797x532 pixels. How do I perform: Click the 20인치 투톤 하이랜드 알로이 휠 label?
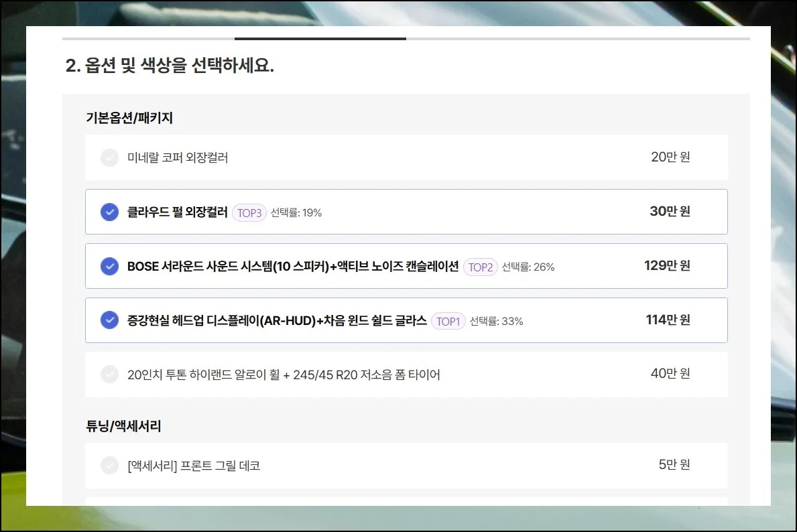coord(284,375)
